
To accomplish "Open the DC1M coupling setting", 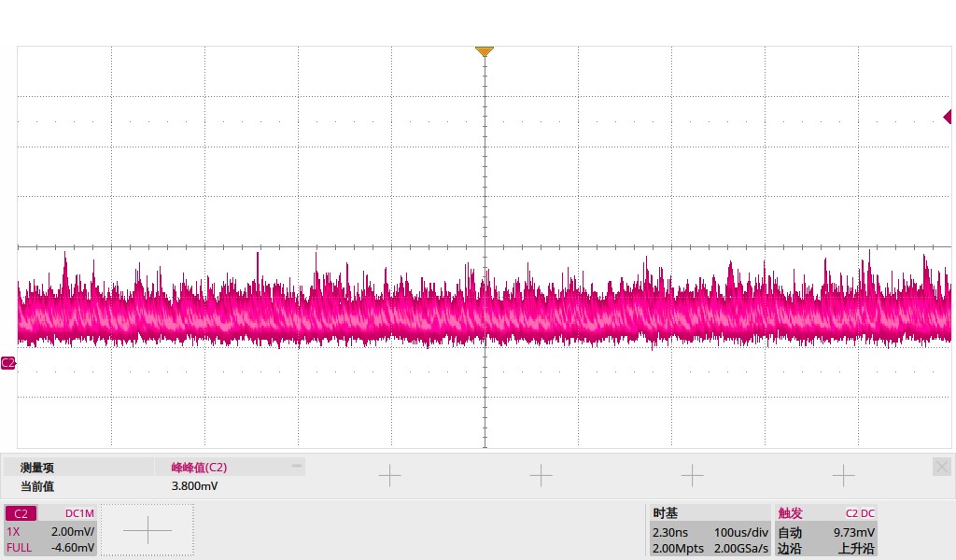I will pos(78,513).
